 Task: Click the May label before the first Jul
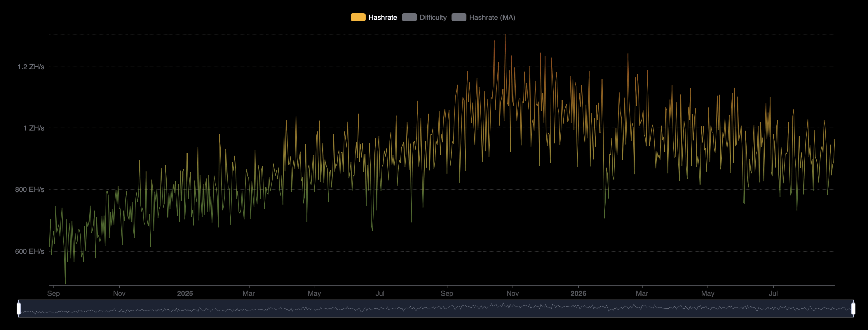click(x=314, y=294)
